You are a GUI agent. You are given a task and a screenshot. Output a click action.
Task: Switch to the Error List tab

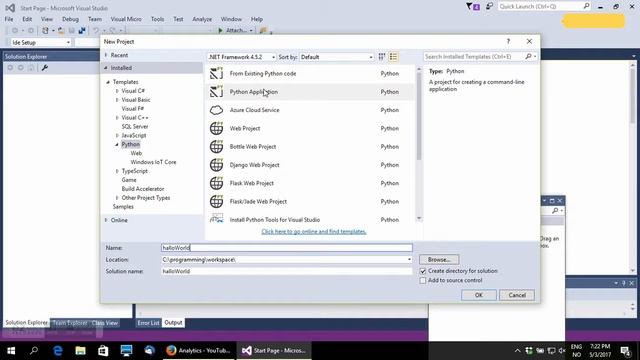coord(148,322)
